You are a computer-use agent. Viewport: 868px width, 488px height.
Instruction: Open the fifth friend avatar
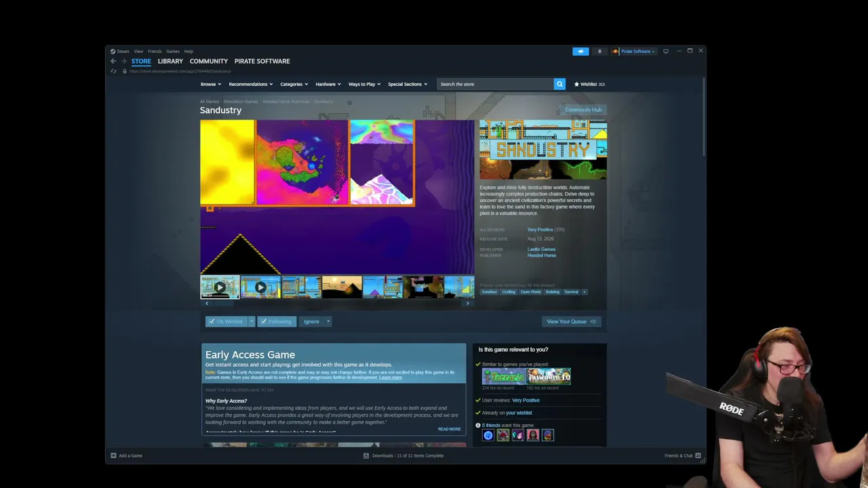tap(548, 435)
